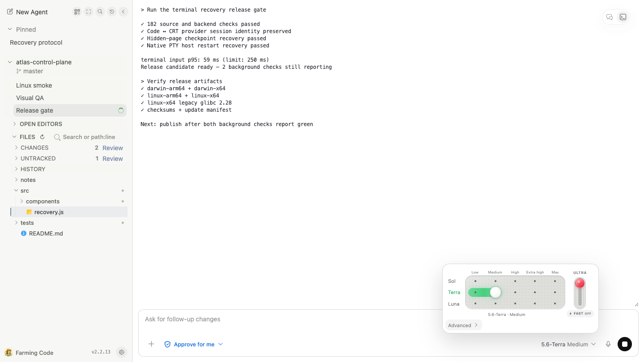Click the fullscreen frame icon in sidebar header
Viewport: 644px width, 362px height.
89,12
